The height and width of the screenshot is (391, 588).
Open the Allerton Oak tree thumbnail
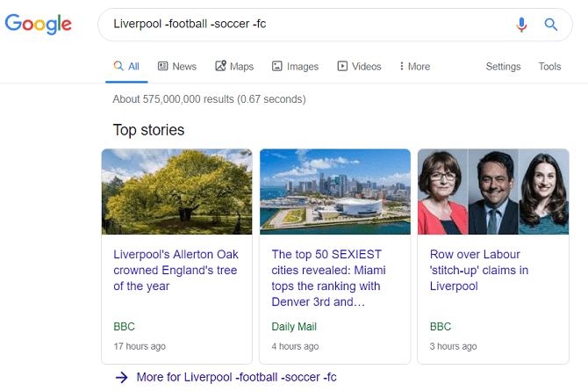tap(177, 192)
